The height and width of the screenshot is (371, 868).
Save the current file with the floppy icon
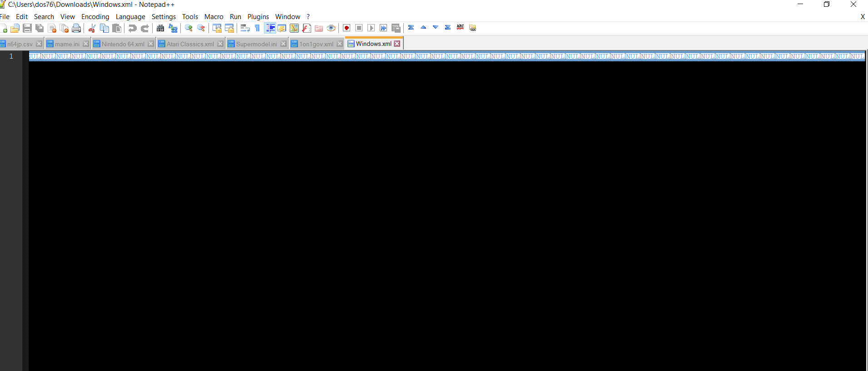pos(27,28)
